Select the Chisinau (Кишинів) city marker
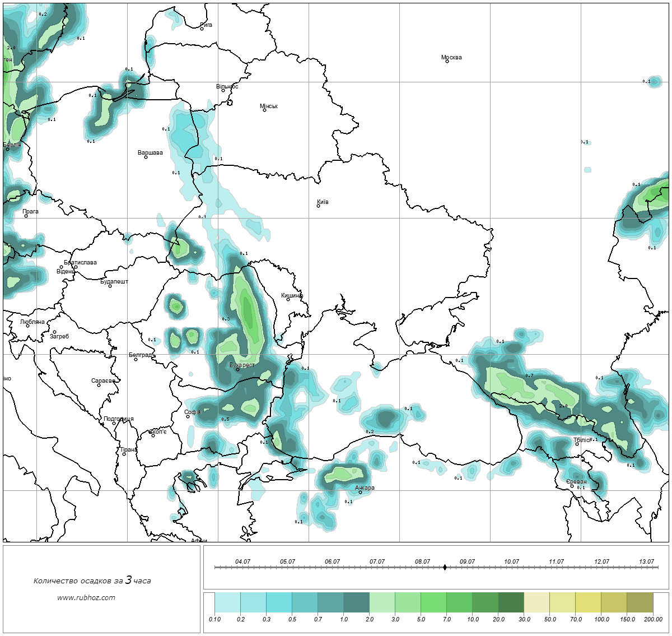The width and height of the screenshot is (672, 636). coord(288,299)
